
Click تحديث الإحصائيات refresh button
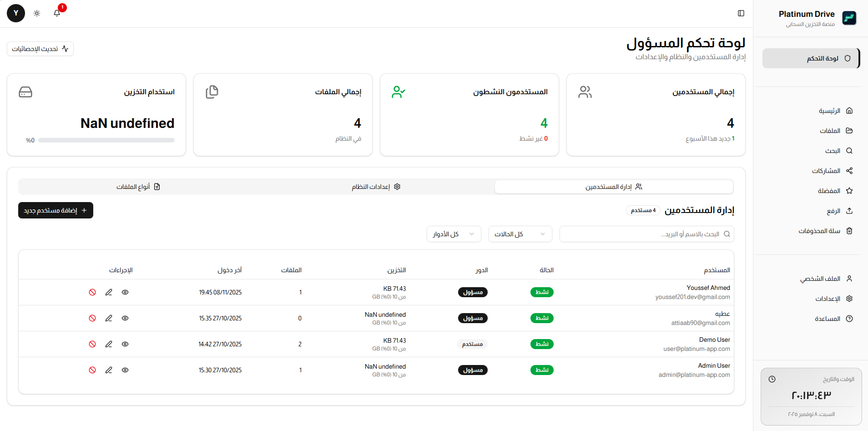40,49
